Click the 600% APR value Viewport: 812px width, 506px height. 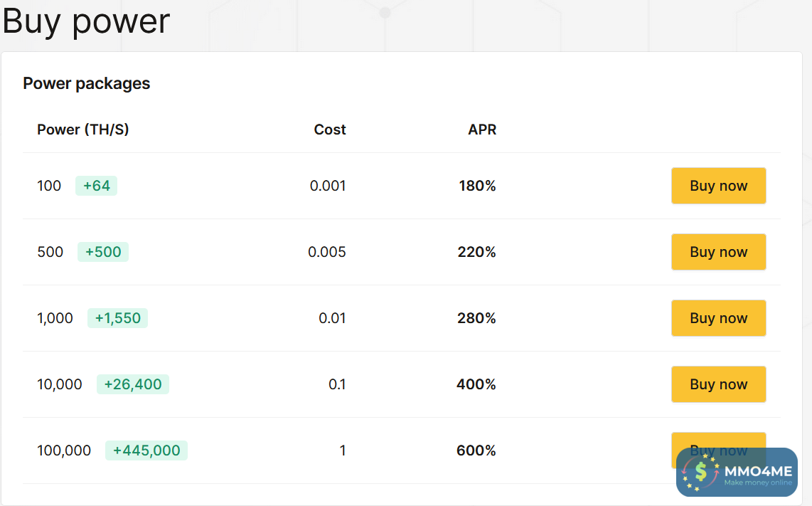click(x=476, y=450)
